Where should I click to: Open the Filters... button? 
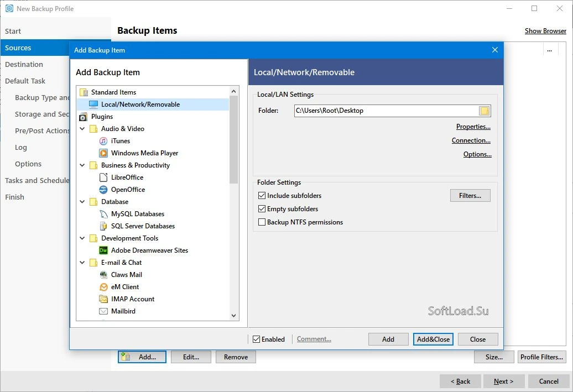(470, 196)
